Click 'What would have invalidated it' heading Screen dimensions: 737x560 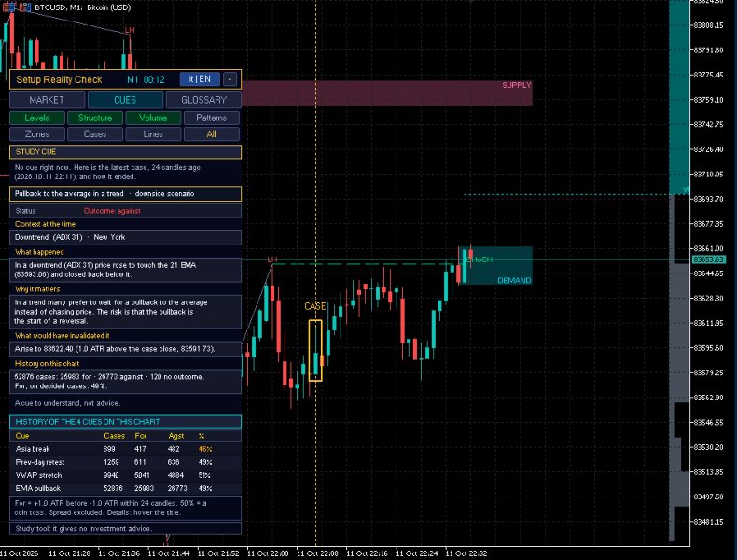[63, 336]
